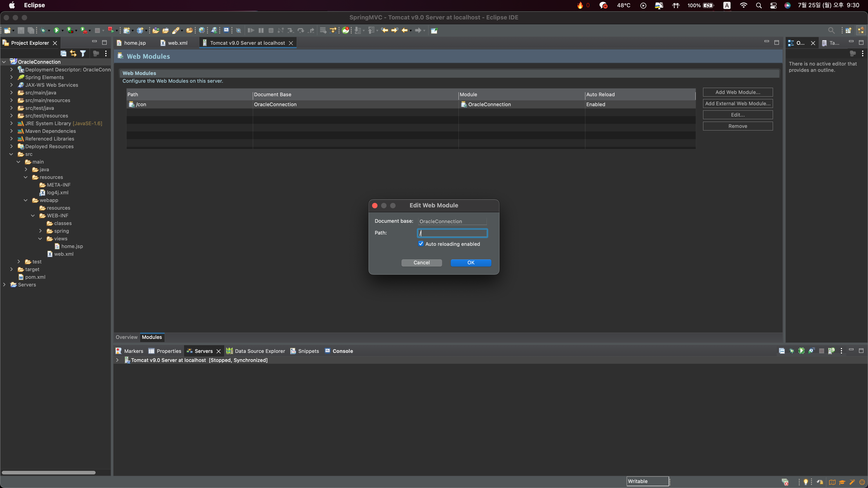Open the web browser globe toolbar icon
Viewport: 868px width, 488px height.
pyautogui.click(x=201, y=30)
